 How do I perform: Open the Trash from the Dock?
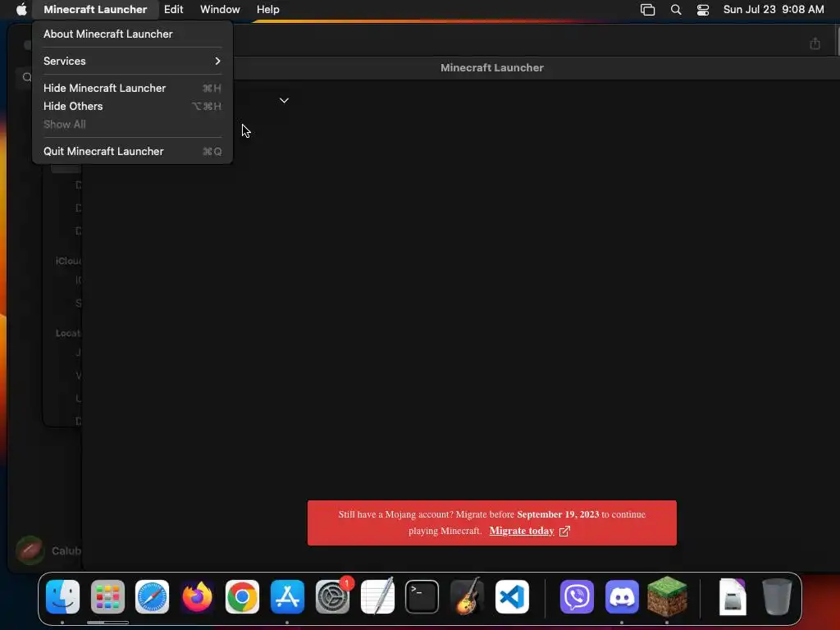coord(777,596)
